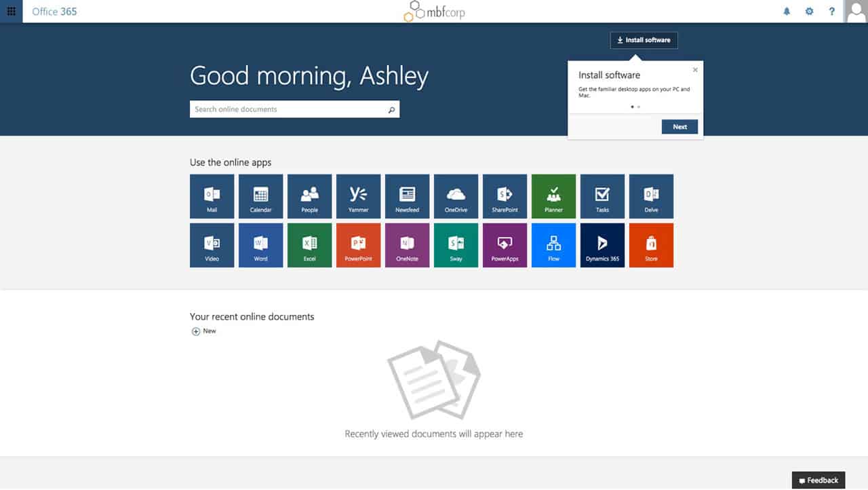Launch the Dynamics 365 tile

(x=603, y=245)
